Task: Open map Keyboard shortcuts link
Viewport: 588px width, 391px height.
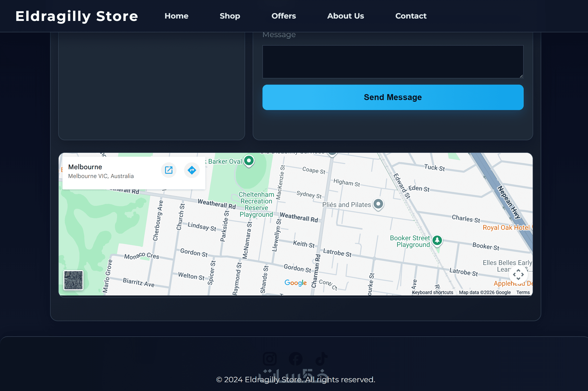Action: pyautogui.click(x=432, y=292)
